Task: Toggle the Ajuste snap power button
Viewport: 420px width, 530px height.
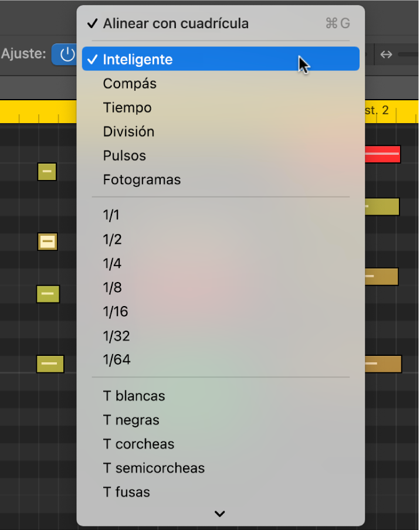Action: [67, 55]
